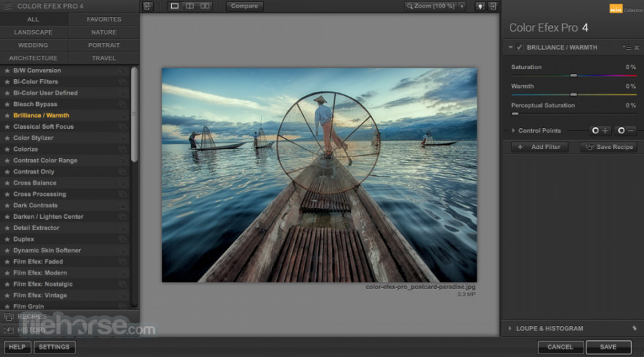
Task: Click the Add Filter button
Action: [541, 147]
